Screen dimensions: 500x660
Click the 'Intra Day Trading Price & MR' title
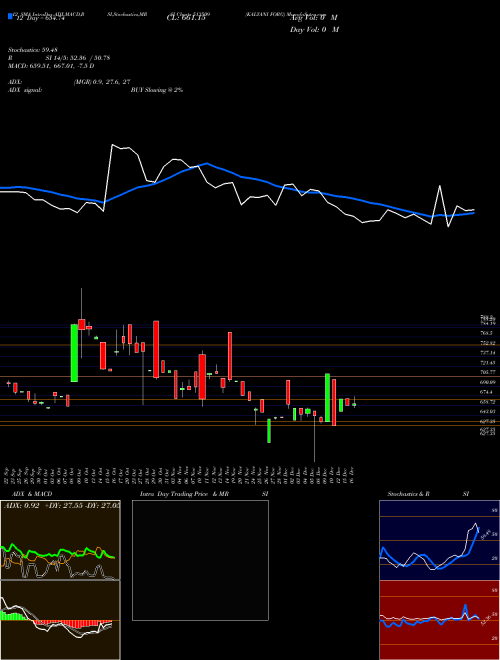click(x=184, y=494)
